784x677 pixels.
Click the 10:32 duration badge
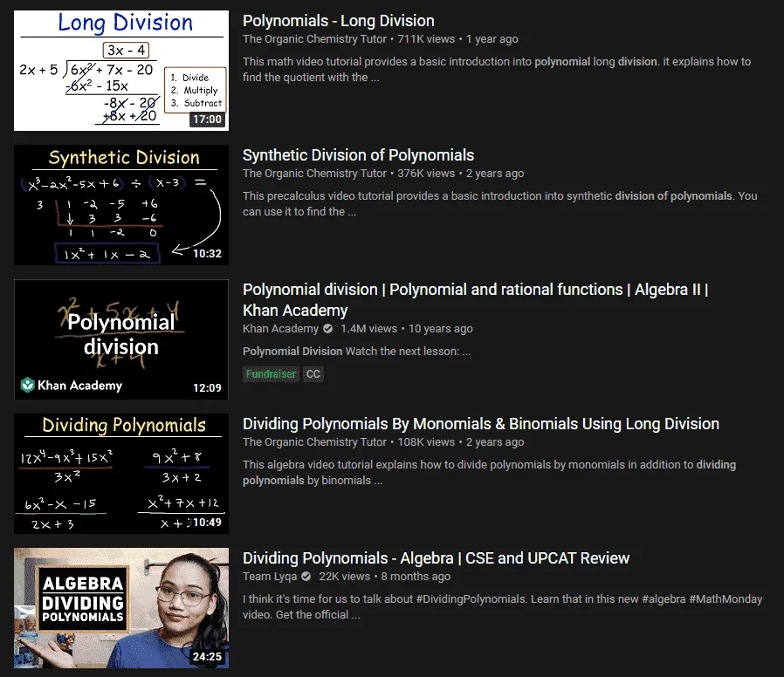pos(207,254)
